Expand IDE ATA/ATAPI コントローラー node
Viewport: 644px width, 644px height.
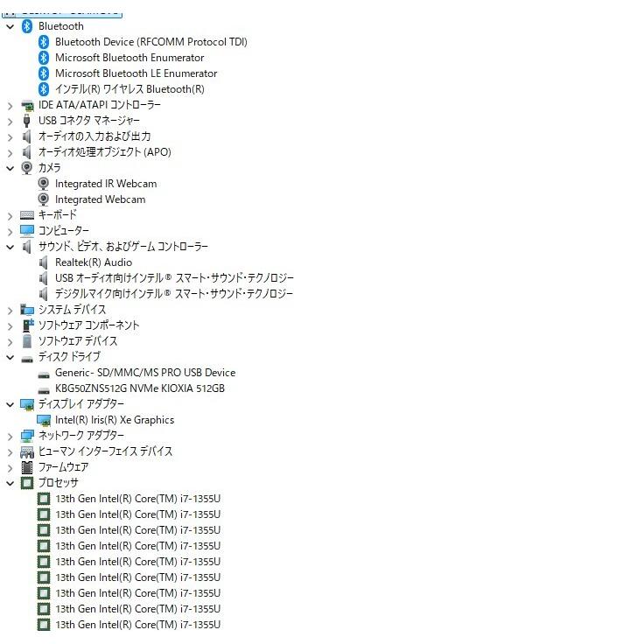click(x=10, y=106)
